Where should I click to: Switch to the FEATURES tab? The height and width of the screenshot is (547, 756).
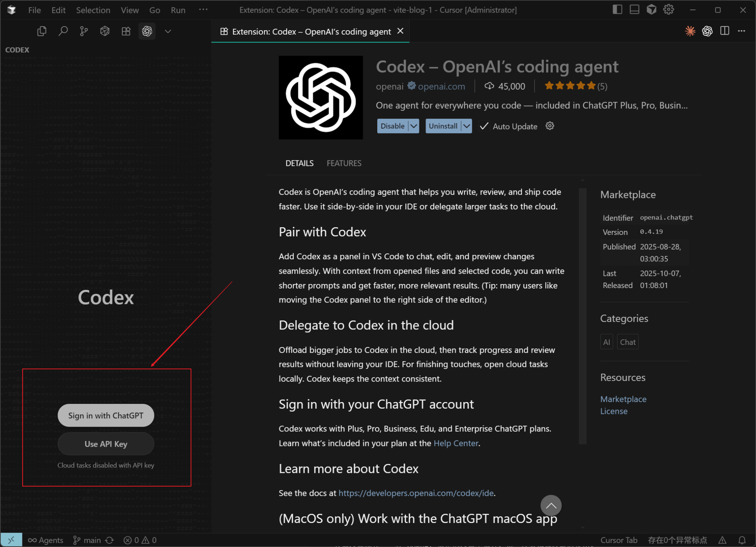(x=344, y=163)
